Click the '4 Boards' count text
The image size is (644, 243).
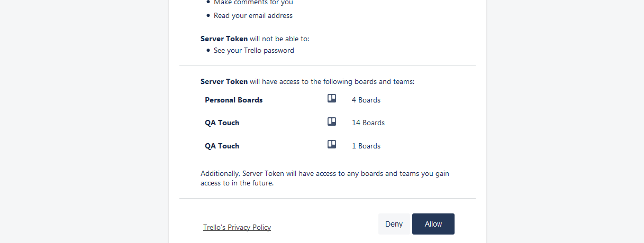point(366,100)
